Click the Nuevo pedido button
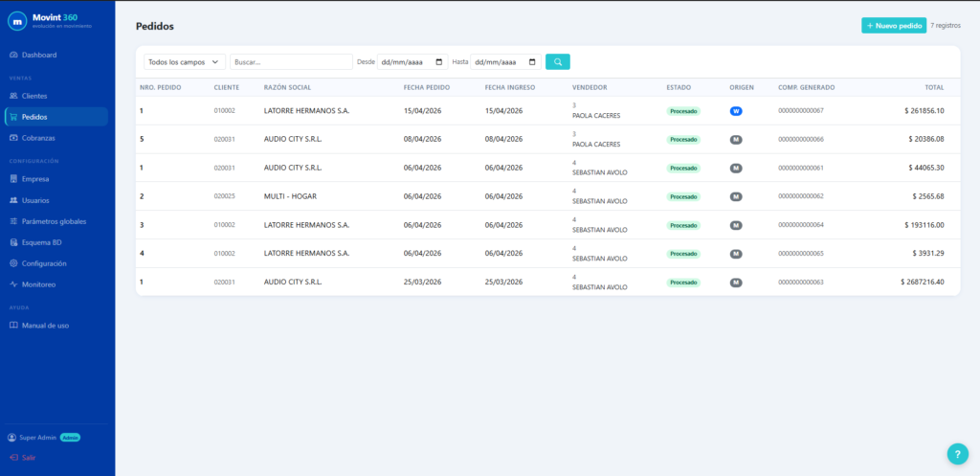 point(893,26)
